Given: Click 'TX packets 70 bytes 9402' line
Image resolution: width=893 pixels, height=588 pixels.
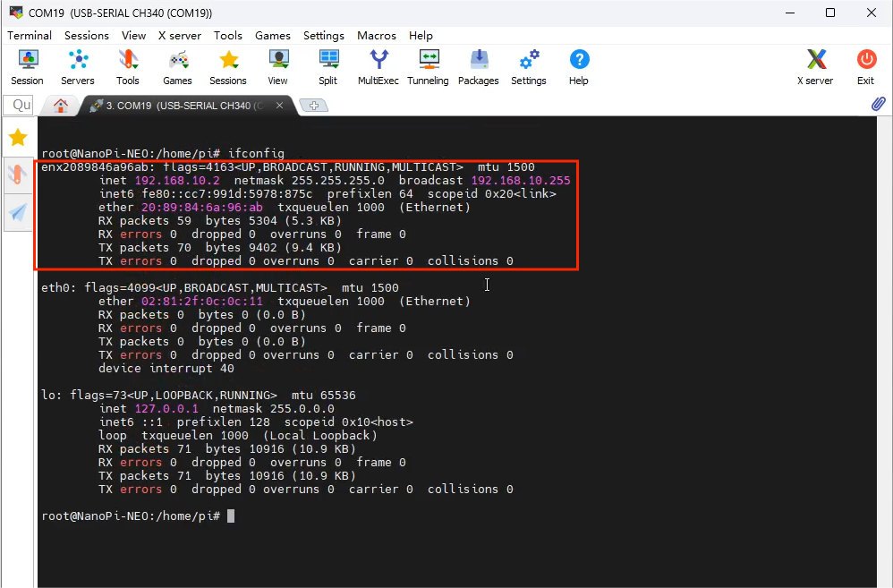Looking at the screenshot, I should click(220, 247).
